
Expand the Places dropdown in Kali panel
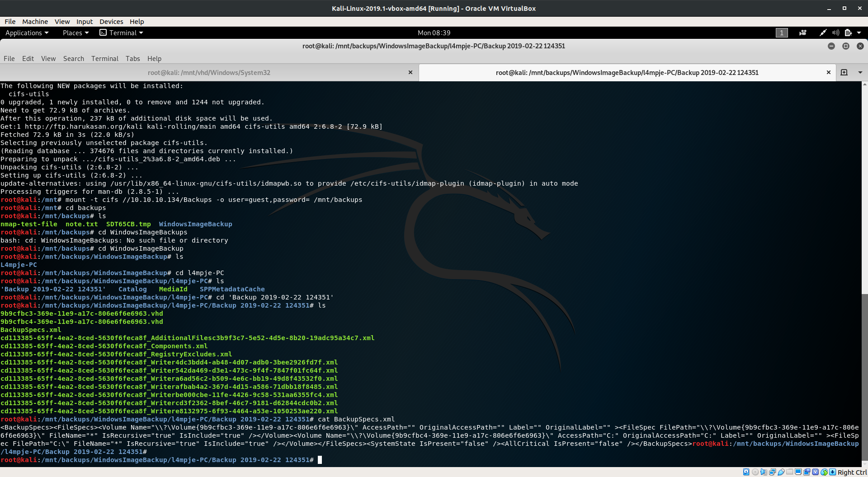coord(75,33)
